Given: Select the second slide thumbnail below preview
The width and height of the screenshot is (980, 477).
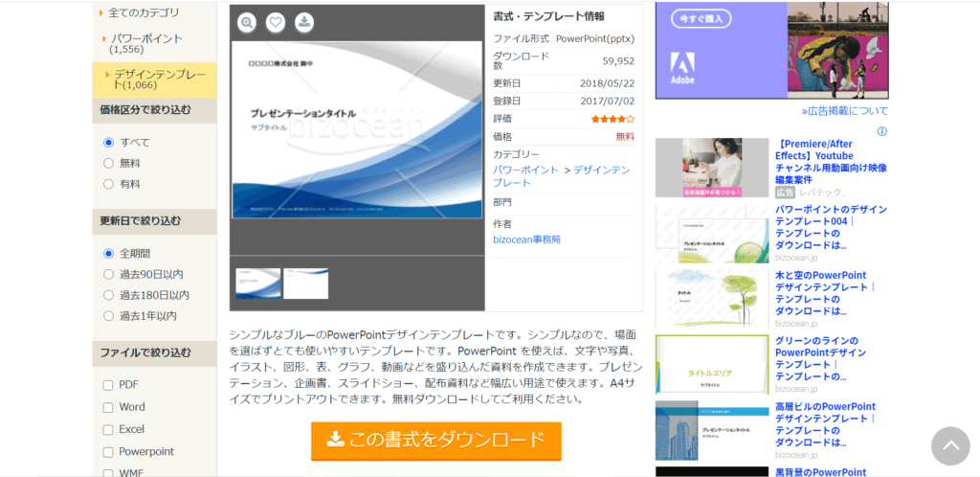Looking at the screenshot, I should pos(305,284).
